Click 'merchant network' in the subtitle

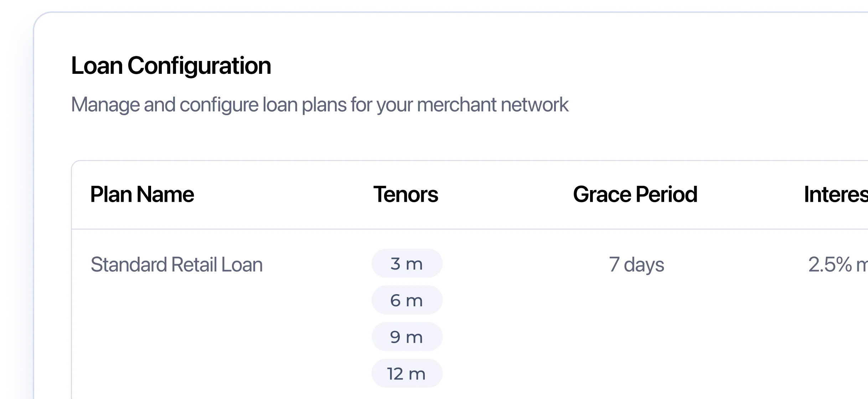[492, 105]
